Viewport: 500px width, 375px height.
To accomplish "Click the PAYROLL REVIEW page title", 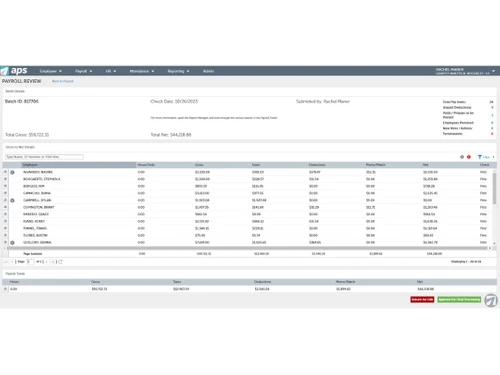I will click(x=22, y=81).
